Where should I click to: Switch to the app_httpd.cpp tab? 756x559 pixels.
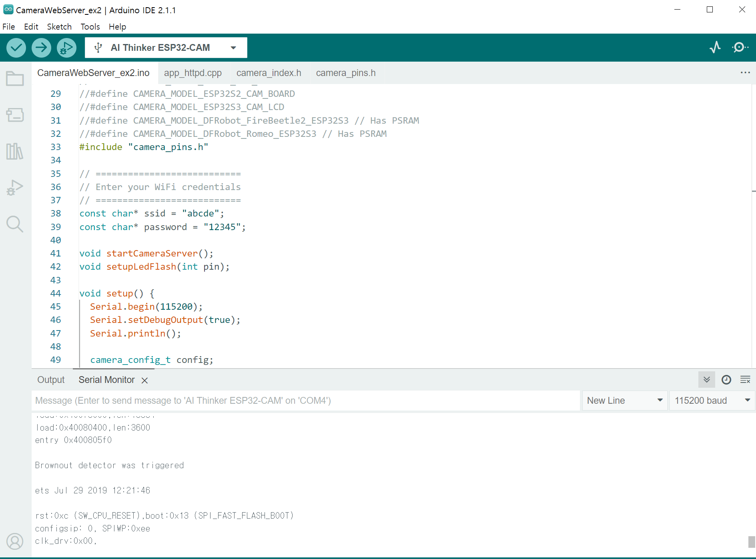click(193, 73)
